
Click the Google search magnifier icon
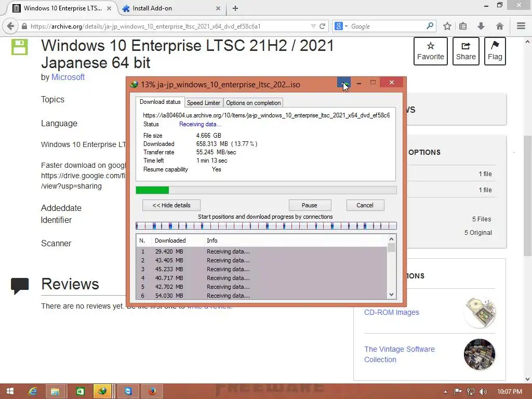(x=430, y=26)
